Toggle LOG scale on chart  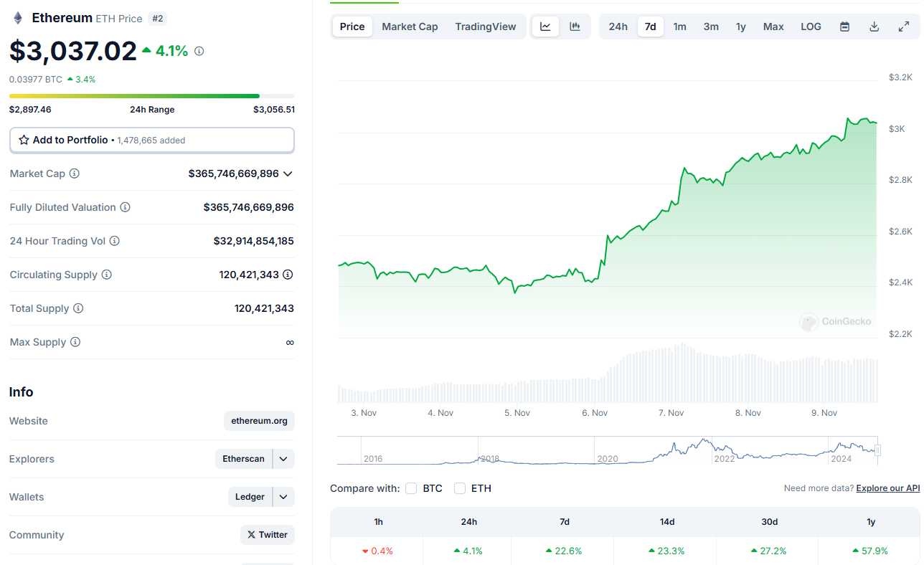click(x=811, y=27)
